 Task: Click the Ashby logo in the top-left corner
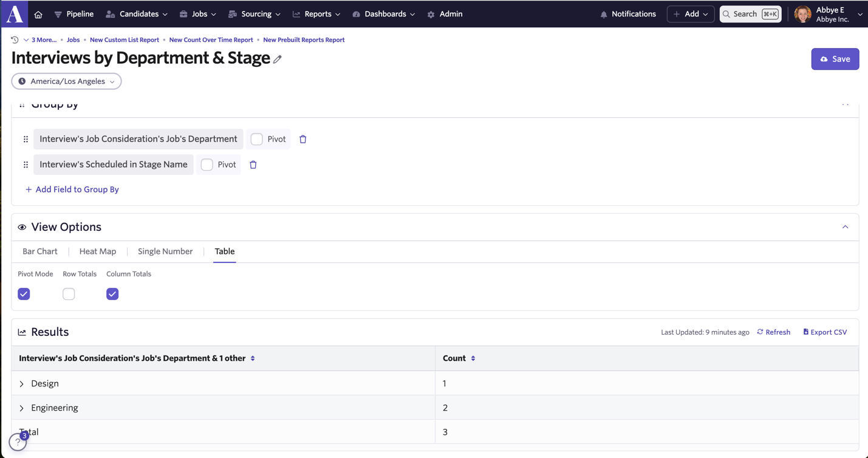click(15, 13)
